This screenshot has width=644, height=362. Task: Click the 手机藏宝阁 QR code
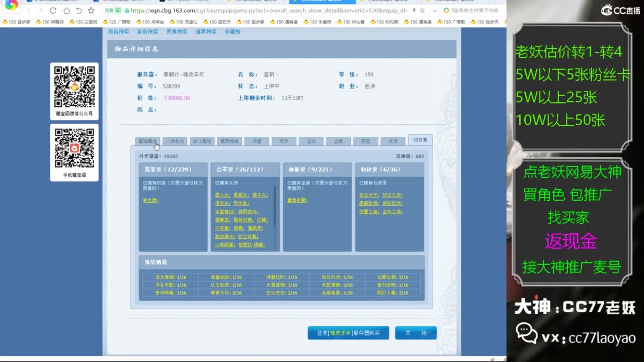pos(74,148)
